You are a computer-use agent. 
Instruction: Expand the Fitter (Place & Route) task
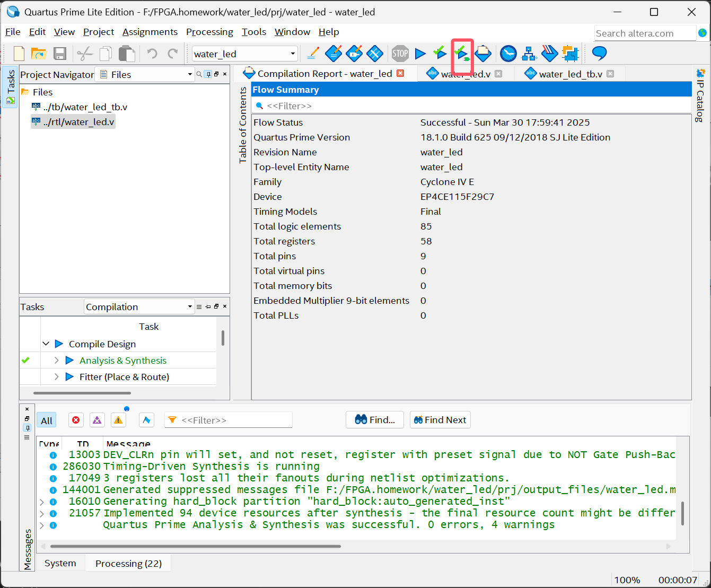tap(56, 377)
